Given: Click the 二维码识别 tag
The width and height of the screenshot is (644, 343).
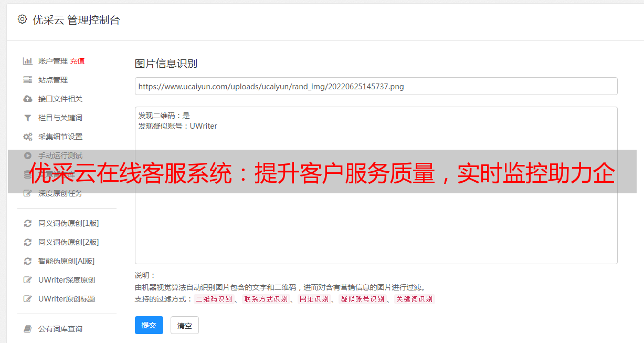Looking at the screenshot, I should tap(214, 299).
